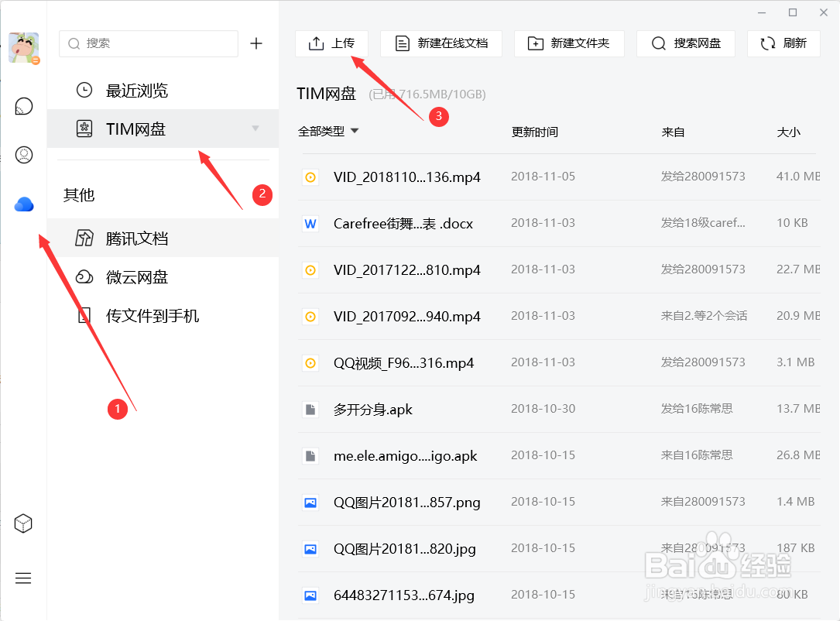
Task: Click the clock icon for 最近浏览
Action: coord(84,90)
